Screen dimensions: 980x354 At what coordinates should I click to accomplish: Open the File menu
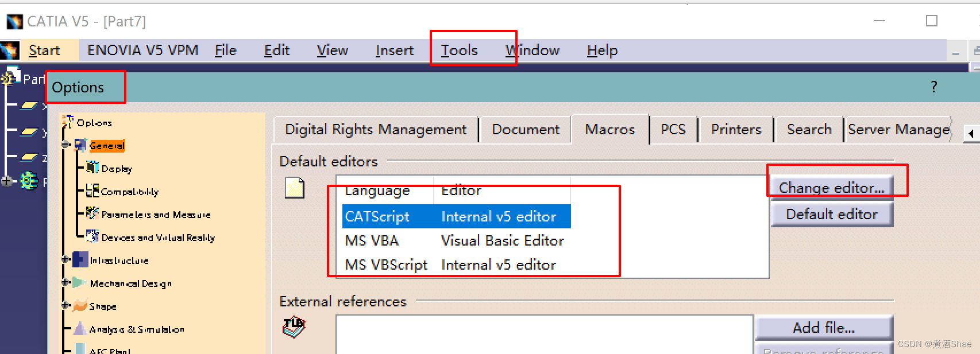226,50
